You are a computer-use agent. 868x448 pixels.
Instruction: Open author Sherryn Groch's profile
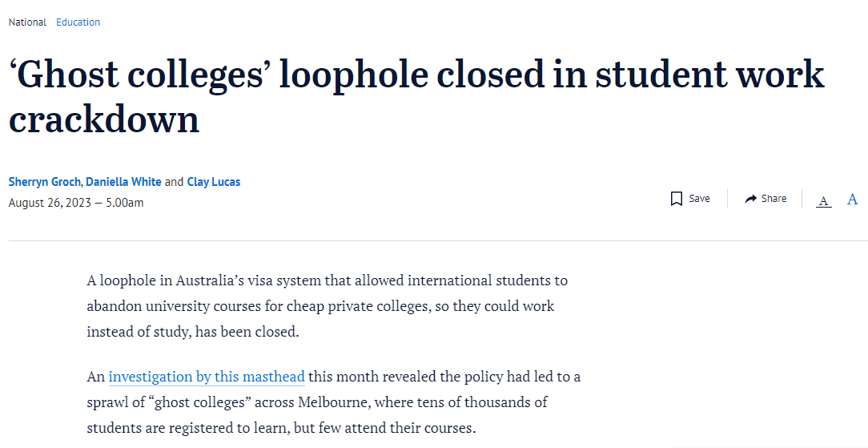pos(44,182)
